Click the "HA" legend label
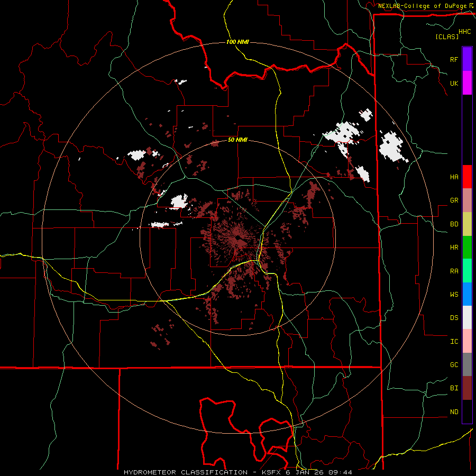The width and height of the screenshot is (476, 476). coord(454,177)
